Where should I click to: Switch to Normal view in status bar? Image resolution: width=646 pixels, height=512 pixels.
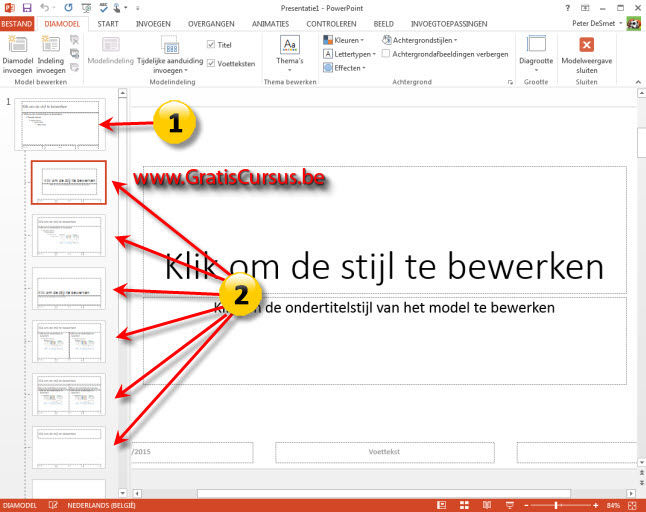point(441,505)
